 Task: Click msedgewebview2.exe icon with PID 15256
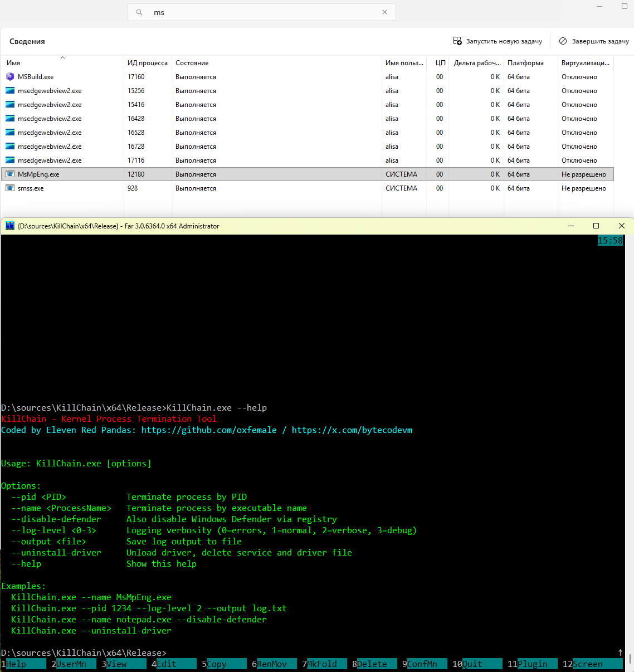click(10, 91)
